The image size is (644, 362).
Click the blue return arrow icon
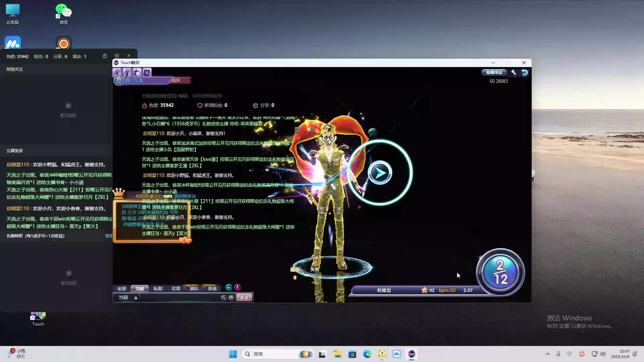pos(525,72)
